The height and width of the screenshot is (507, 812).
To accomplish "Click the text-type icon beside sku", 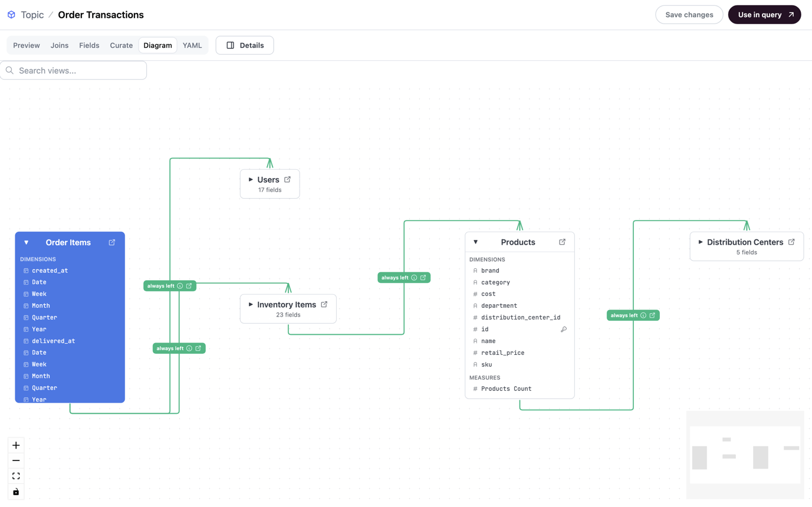I will point(475,365).
